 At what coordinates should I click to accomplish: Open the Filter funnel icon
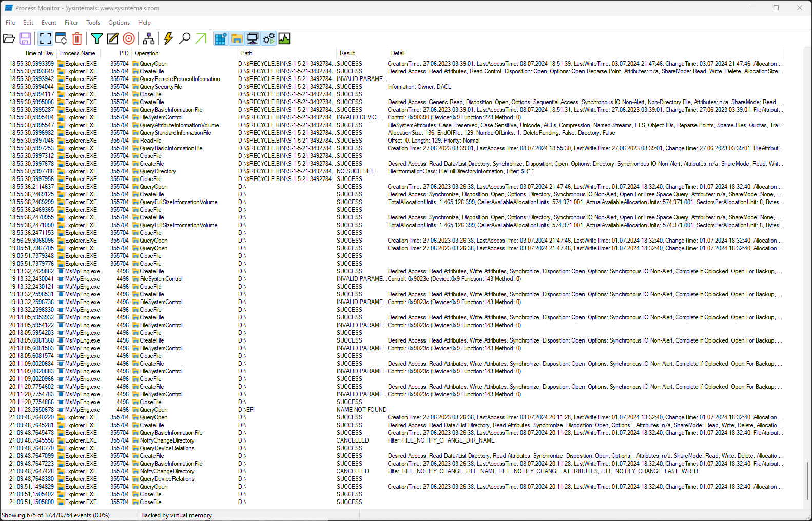pyautogui.click(x=97, y=38)
